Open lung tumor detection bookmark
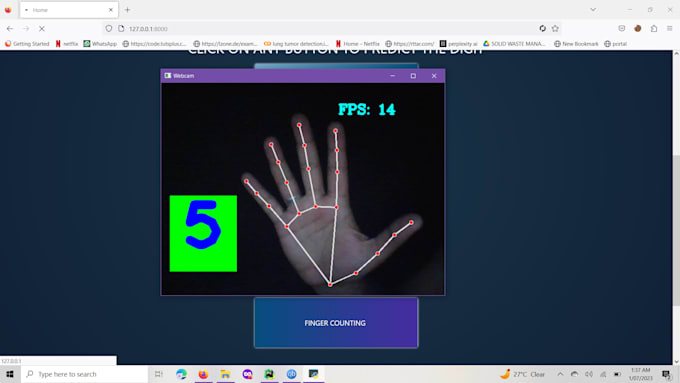Viewport: 680px width, 383px height. click(x=296, y=44)
